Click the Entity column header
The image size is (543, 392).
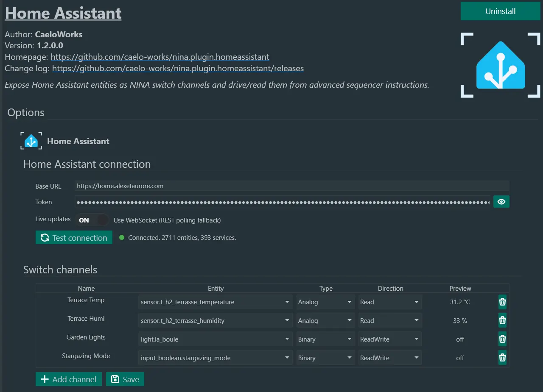pos(216,288)
